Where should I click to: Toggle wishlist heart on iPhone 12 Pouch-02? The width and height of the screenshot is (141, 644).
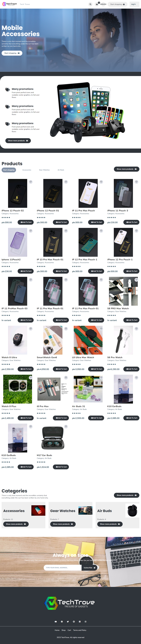[31, 182]
